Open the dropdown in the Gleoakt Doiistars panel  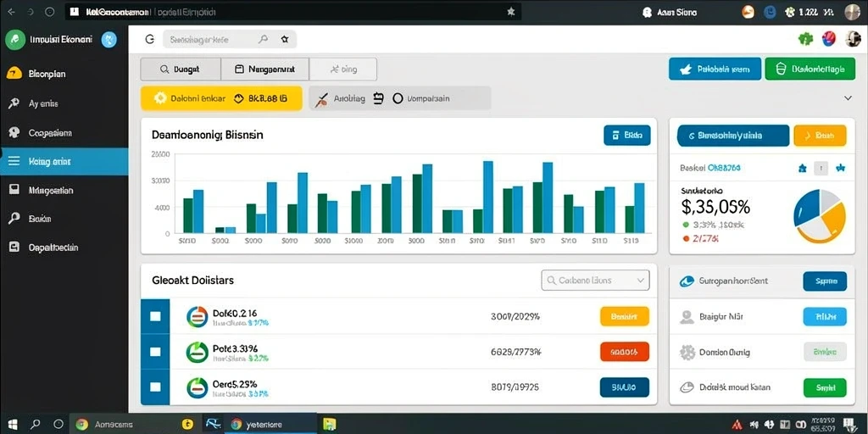tap(594, 280)
